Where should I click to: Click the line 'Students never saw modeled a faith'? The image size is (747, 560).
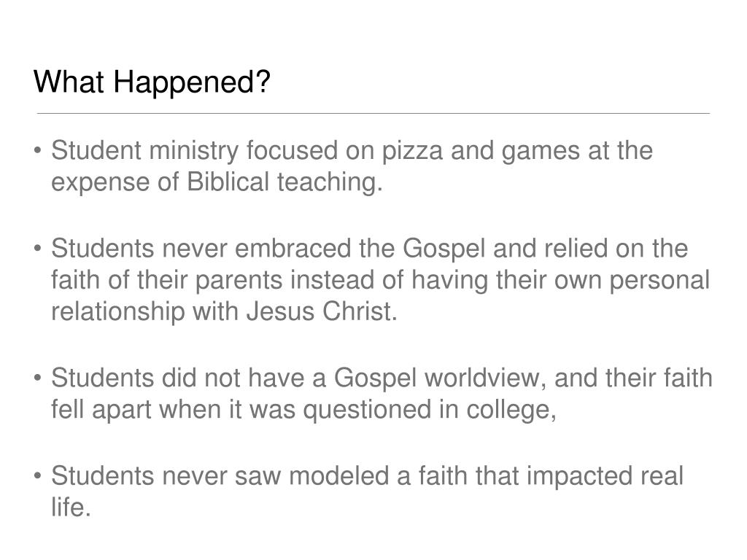[x=368, y=477]
